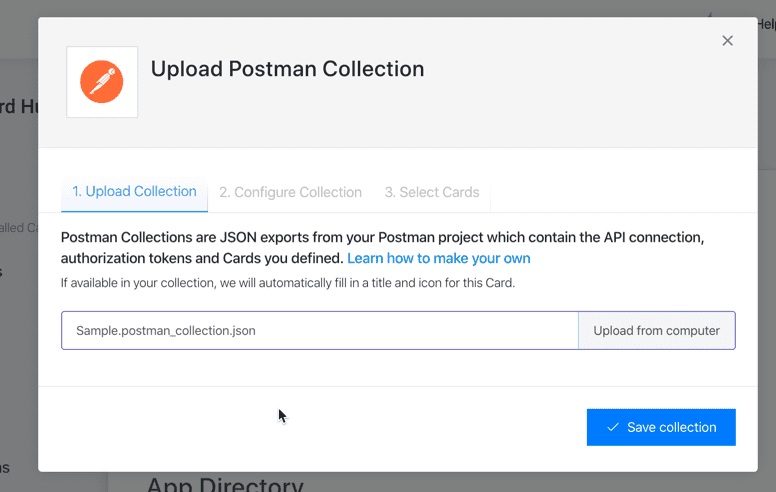Click the App Directory heading behind the dialog
The width and height of the screenshot is (776, 492).
(225, 484)
